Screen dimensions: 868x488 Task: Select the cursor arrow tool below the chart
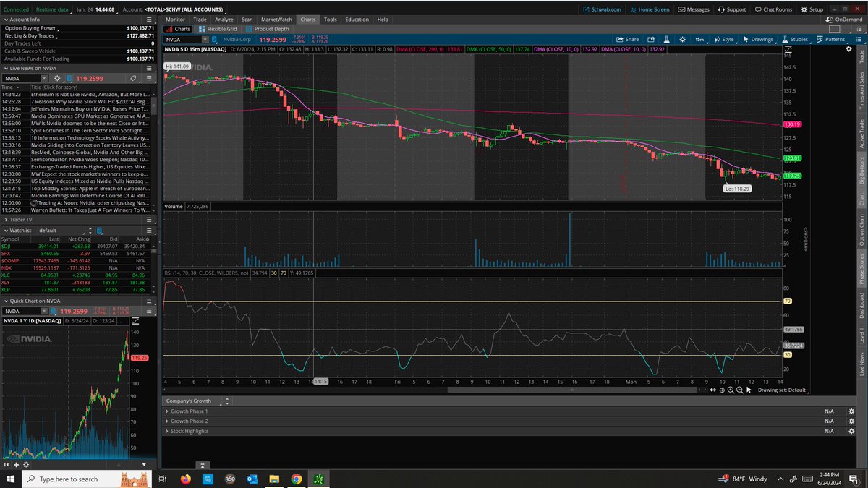749,390
